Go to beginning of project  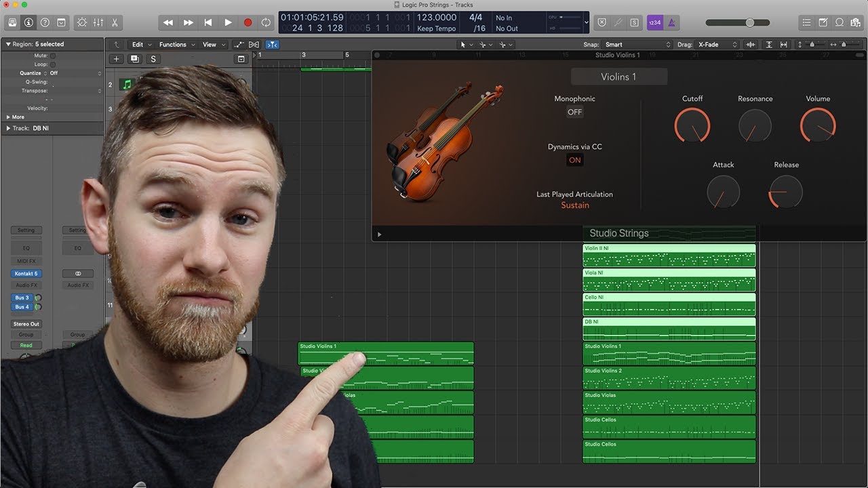[x=208, y=22]
